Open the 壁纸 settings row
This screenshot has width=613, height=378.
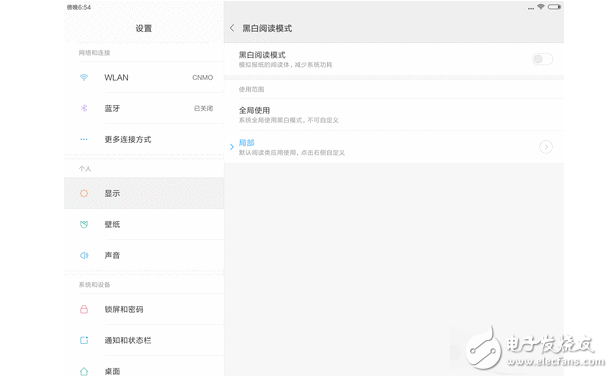pyautogui.click(x=144, y=224)
